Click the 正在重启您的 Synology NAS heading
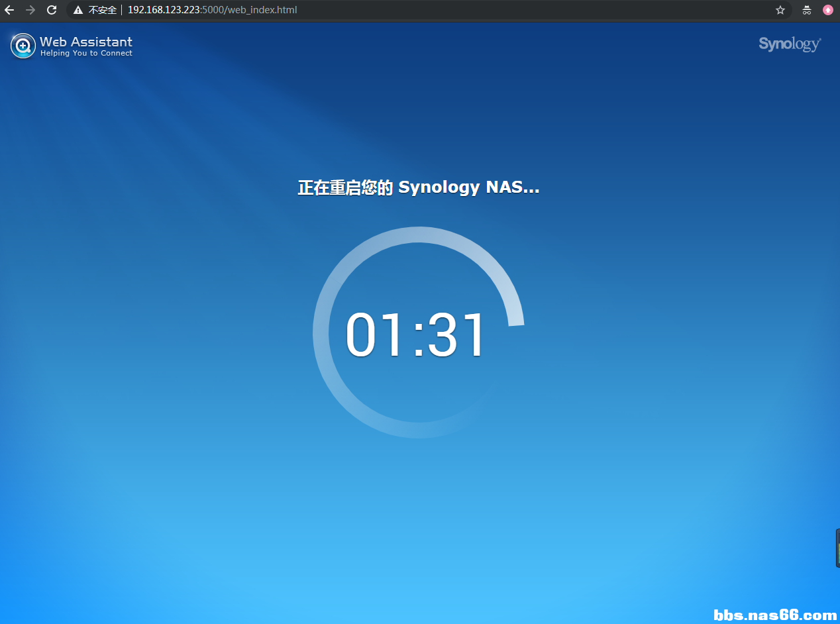Image resolution: width=840 pixels, height=624 pixels. (418, 187)
